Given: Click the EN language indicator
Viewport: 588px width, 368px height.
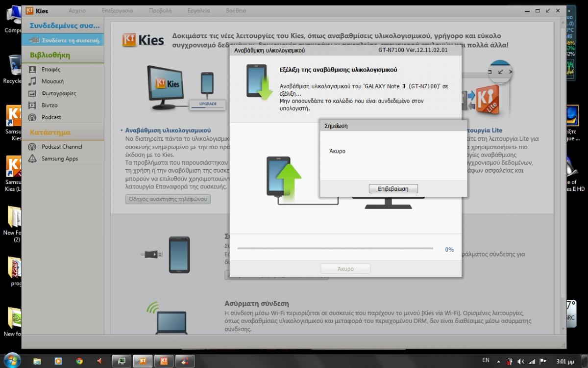Looking at the screenshot, I should [486, 360].
